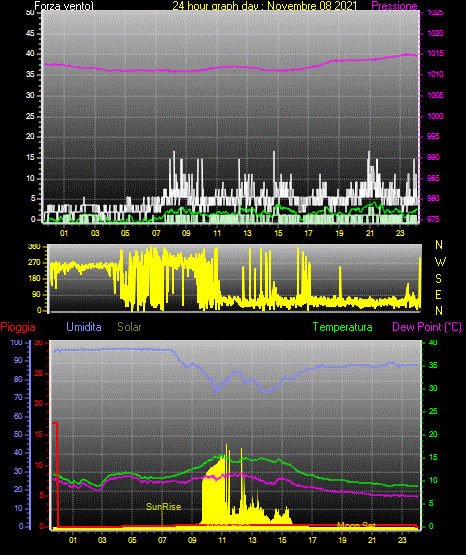Viewport: 466px width, 555px height.
Task: Click the green 5 temperature axis value
Action: point(431,503)
